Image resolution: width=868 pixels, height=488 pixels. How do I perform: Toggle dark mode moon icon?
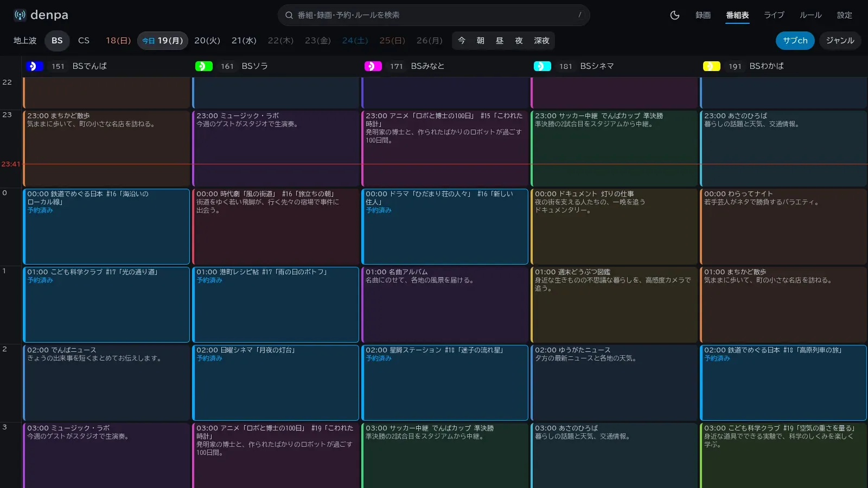(675, 15)
